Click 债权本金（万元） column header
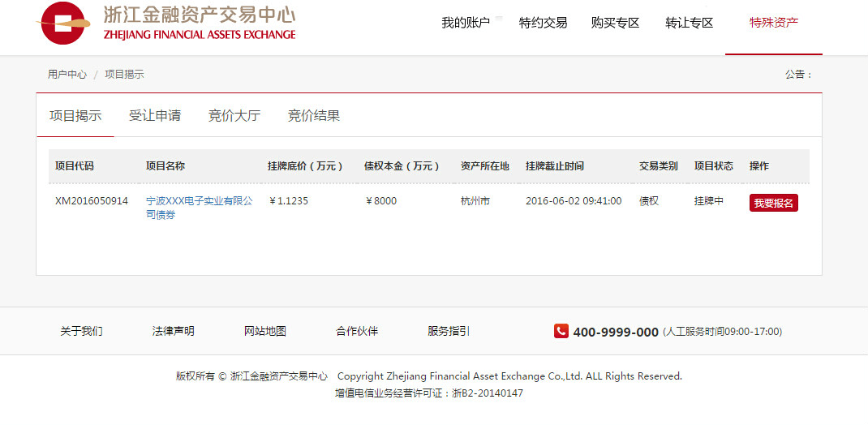This screenshot has width=868, height=425. tap(402, 166)
